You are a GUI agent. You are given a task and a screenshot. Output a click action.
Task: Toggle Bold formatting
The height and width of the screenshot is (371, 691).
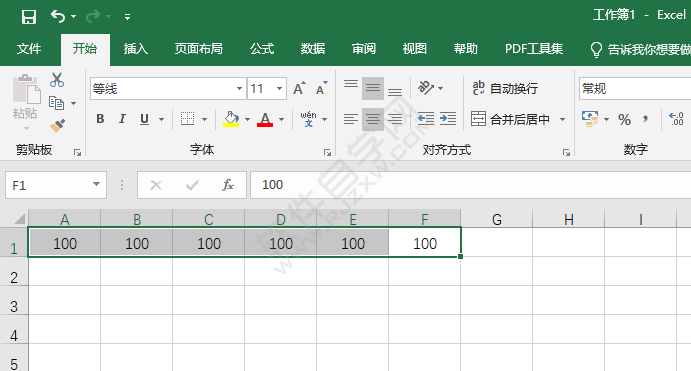coord(100,119)
